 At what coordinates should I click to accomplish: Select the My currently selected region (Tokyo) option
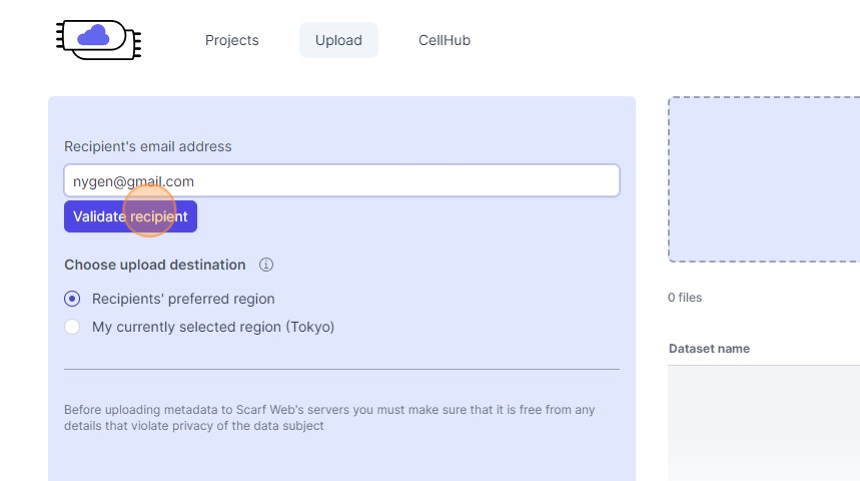[x=72, y=327]
